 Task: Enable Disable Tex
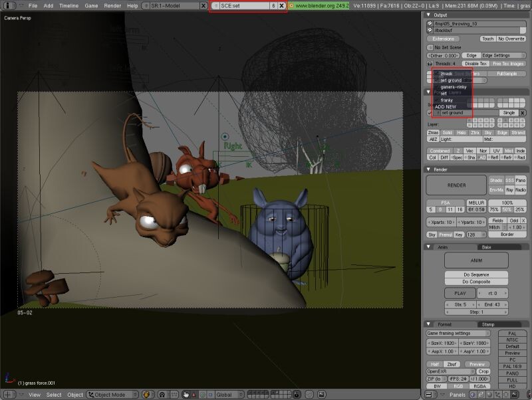click(475, 64)
